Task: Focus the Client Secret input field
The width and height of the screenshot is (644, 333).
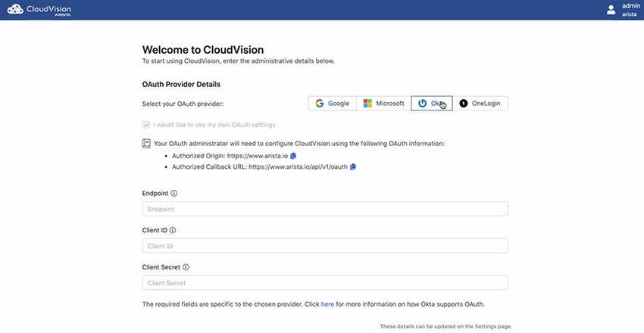Action: [325, 282]
